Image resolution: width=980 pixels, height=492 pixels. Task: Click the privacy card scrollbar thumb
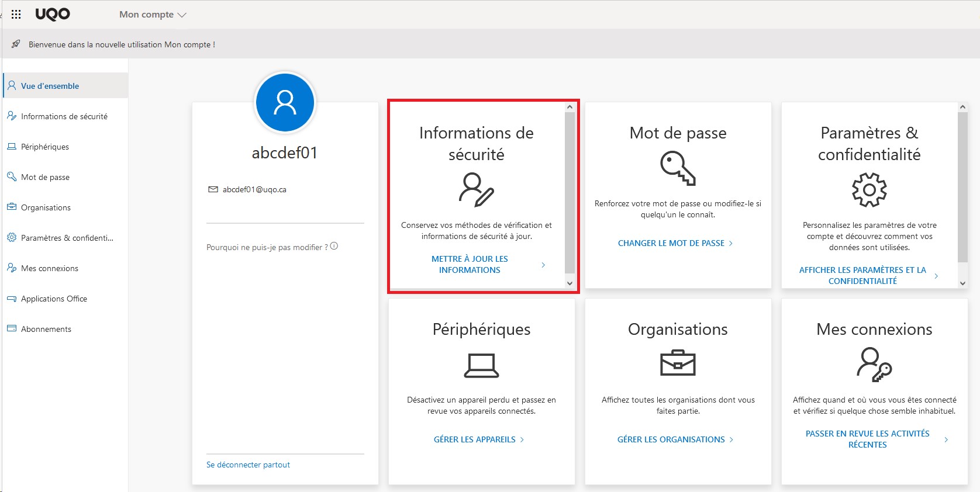pyautogui.click(x=962, y=187)
